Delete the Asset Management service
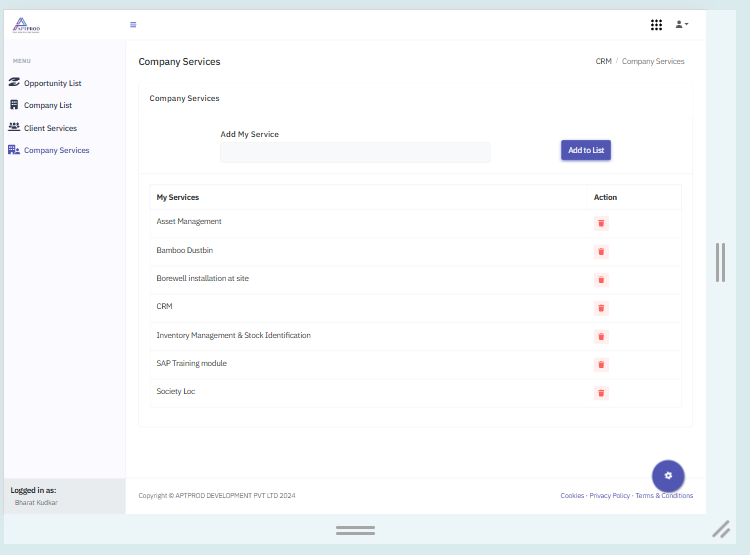 [601, 223]
